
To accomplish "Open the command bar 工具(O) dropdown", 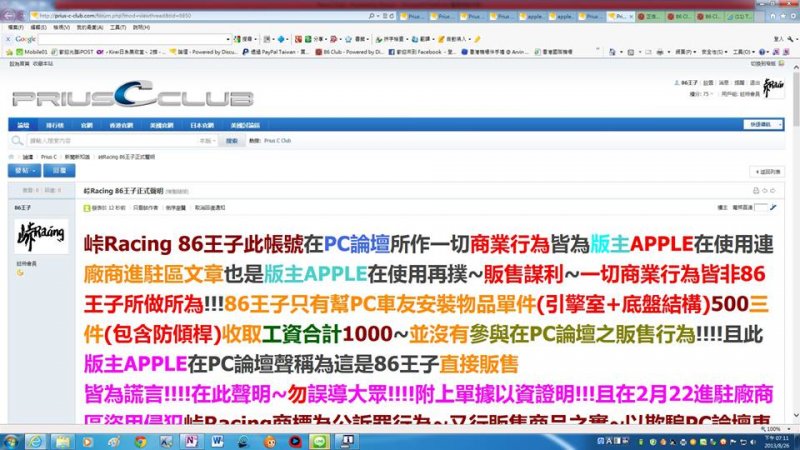I will [743, 52].
